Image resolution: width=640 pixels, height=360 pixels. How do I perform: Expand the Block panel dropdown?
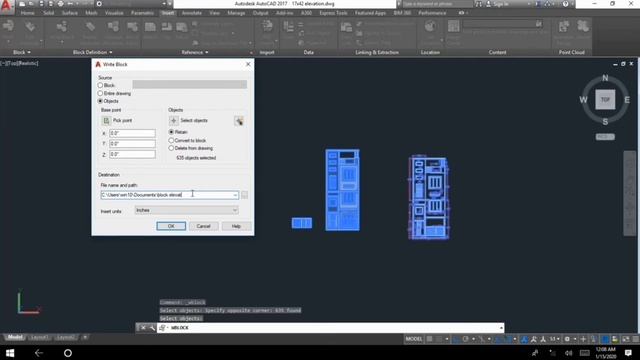22,52
